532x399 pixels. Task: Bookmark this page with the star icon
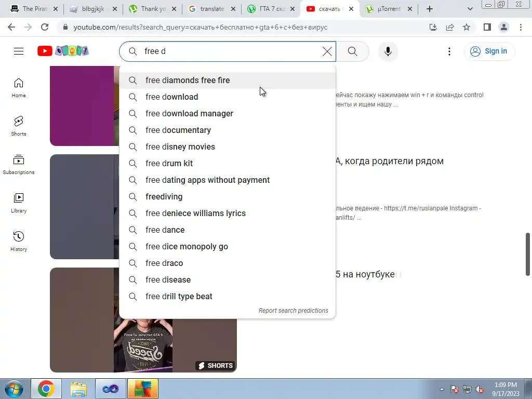pyautogui.click(x=467, y=27)
